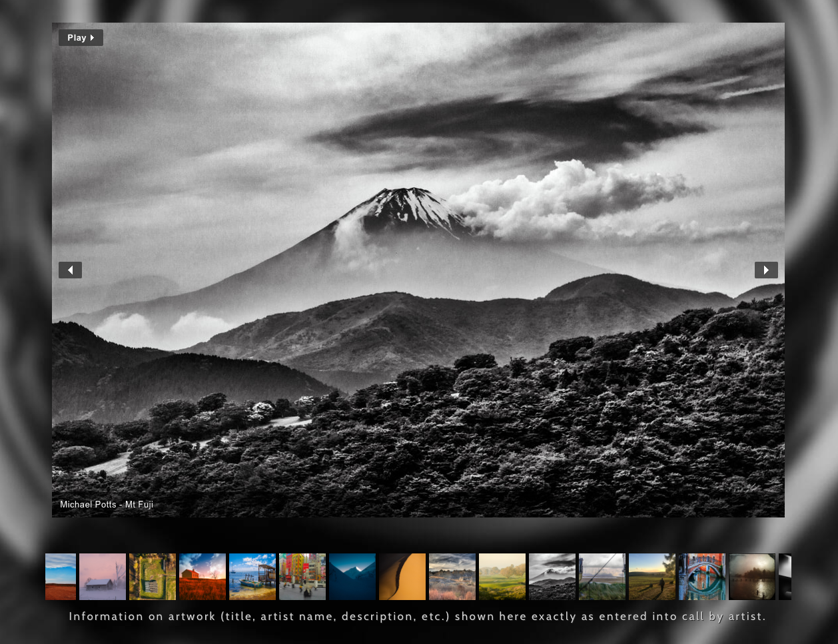The height and width of the screenshot is (644, 838).
Task: Open the marshland ruins thumbnail
Action: (x=452, y=576)
